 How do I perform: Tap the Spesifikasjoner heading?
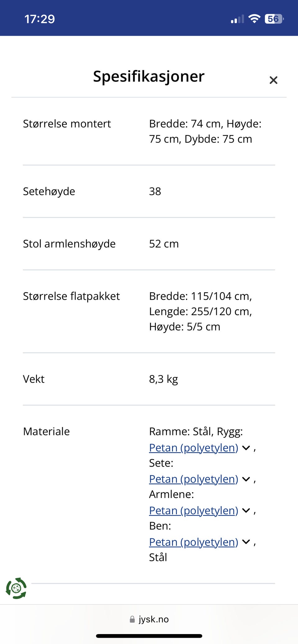tap(149, 76)
